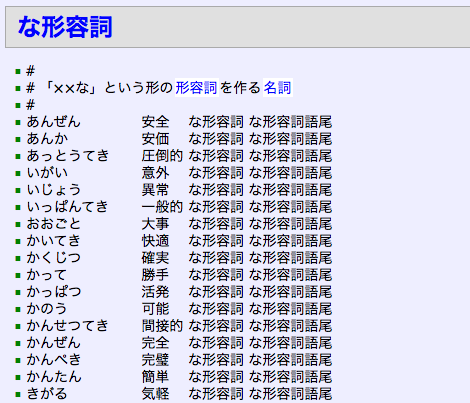Click the green bullet beside かのう
This screenshot has height=403, width=470.
pyautogui.click(x=18, y=309)
